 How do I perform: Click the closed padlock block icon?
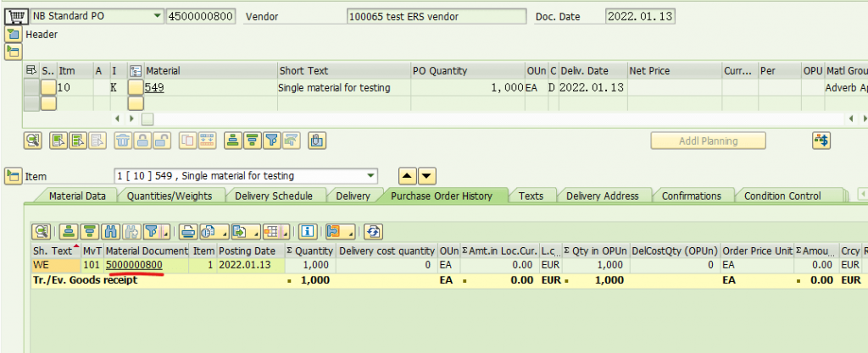click(x=142, y=141)
